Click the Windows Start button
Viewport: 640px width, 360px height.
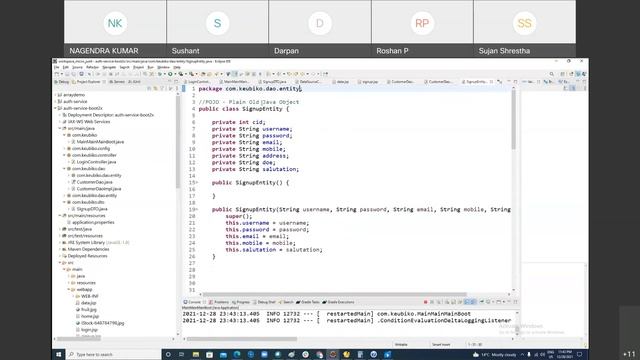58,354
